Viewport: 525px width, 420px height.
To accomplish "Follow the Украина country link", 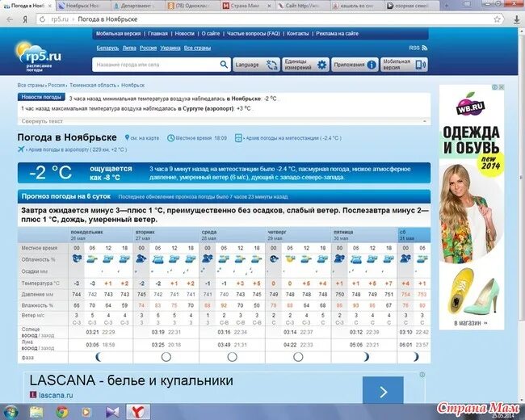I will click(170, 48).
